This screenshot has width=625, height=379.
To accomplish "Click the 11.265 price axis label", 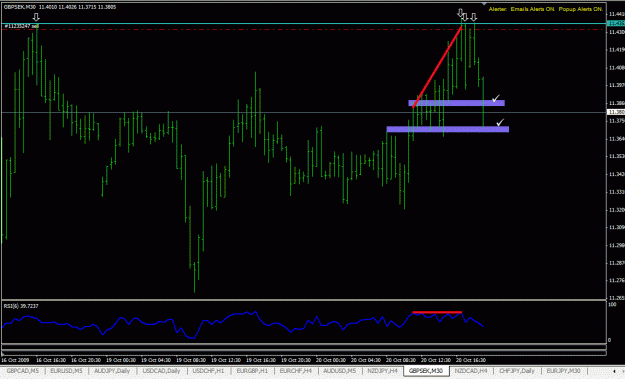I will [x=617, y=298].
